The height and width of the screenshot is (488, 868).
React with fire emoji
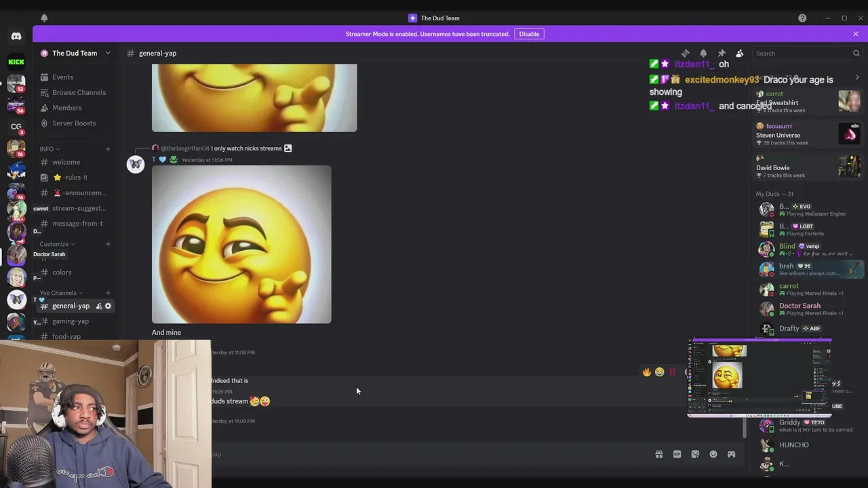click(x=646, y=371)
